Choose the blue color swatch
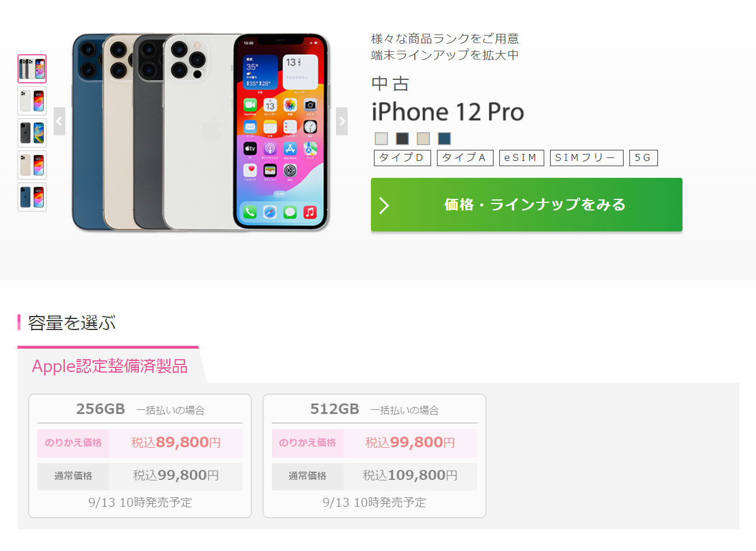Screen dimensions: 756x551 (x=444, y=138)
